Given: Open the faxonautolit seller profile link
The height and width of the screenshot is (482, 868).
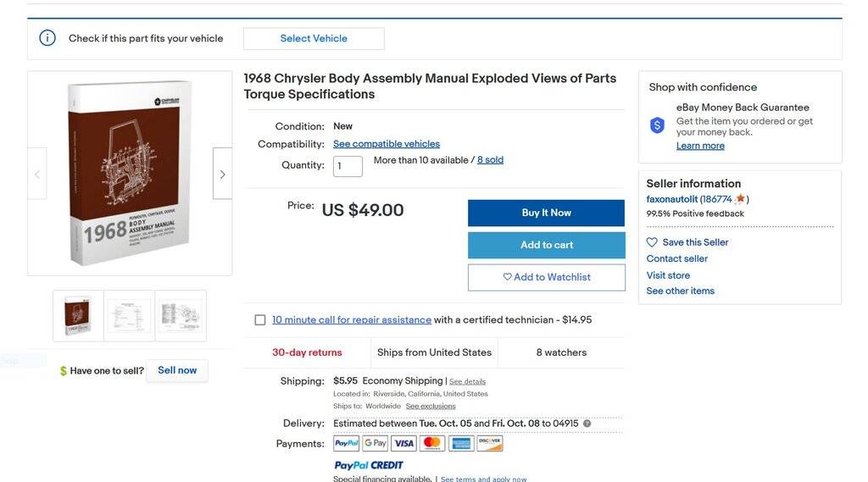Looking at the screenshot, I should [x=672, y=199].
